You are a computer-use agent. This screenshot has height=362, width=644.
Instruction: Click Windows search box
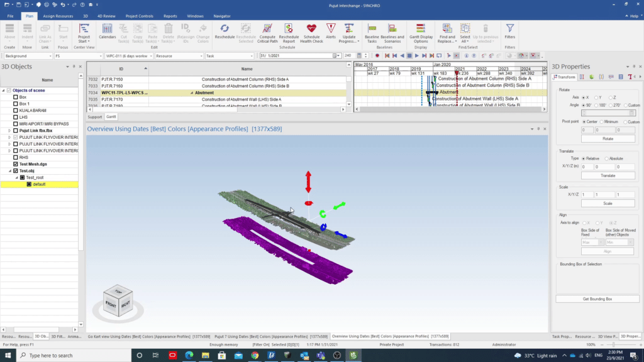(x=74, y=356)
